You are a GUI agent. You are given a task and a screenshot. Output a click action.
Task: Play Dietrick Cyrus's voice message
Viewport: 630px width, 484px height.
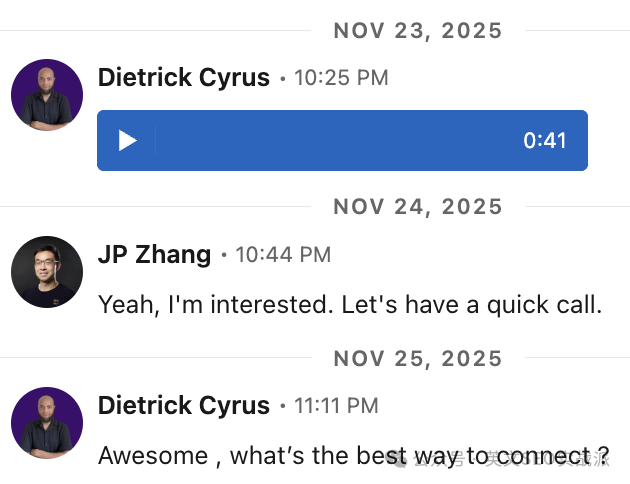pyautogui.click(x=128, y=141)
